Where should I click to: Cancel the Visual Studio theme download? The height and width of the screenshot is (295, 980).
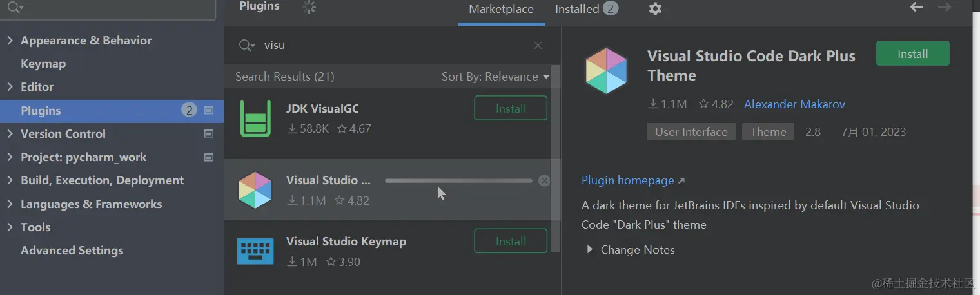coord(544,181)
